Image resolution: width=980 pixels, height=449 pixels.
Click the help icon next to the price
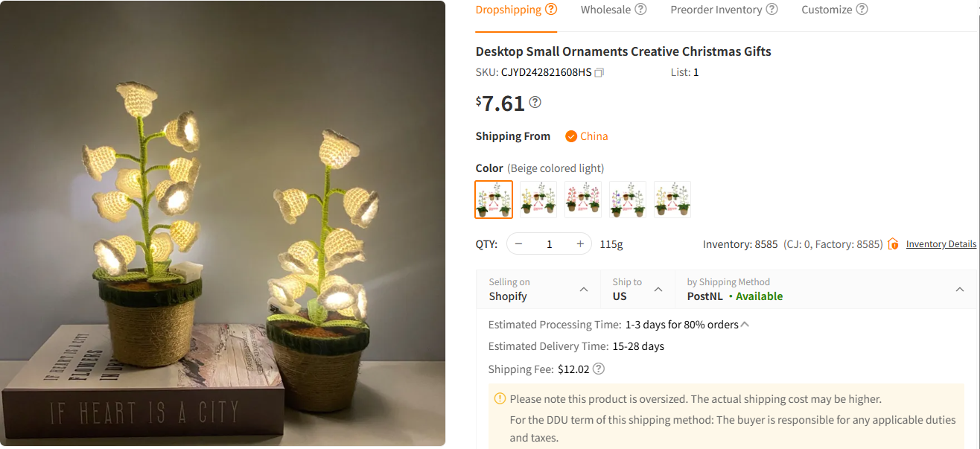click(535, 102)
